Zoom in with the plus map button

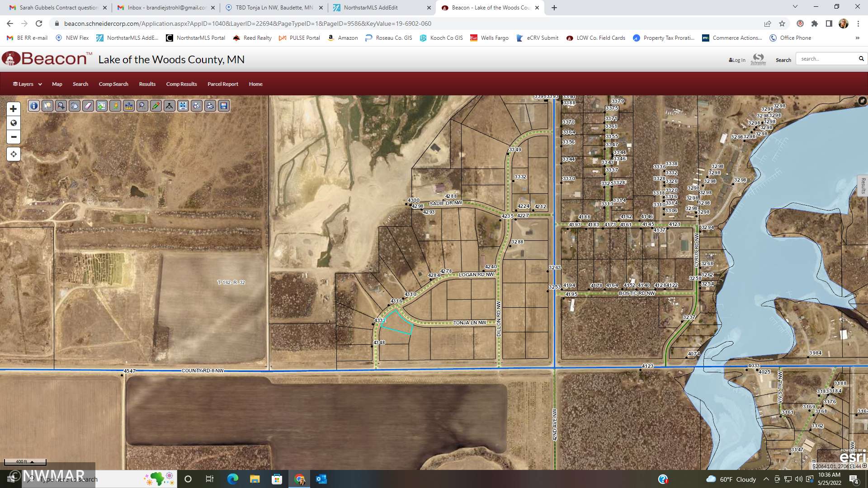point(14,109)
